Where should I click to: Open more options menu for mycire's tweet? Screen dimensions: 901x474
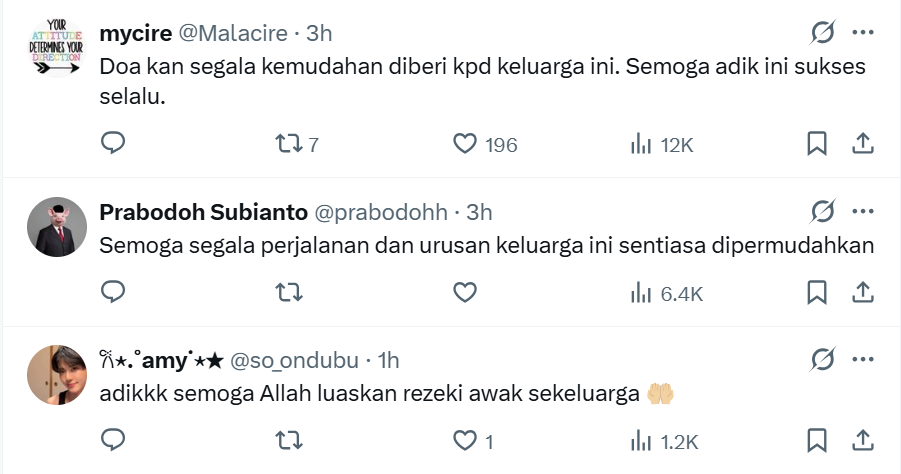(x=863, y=33)
